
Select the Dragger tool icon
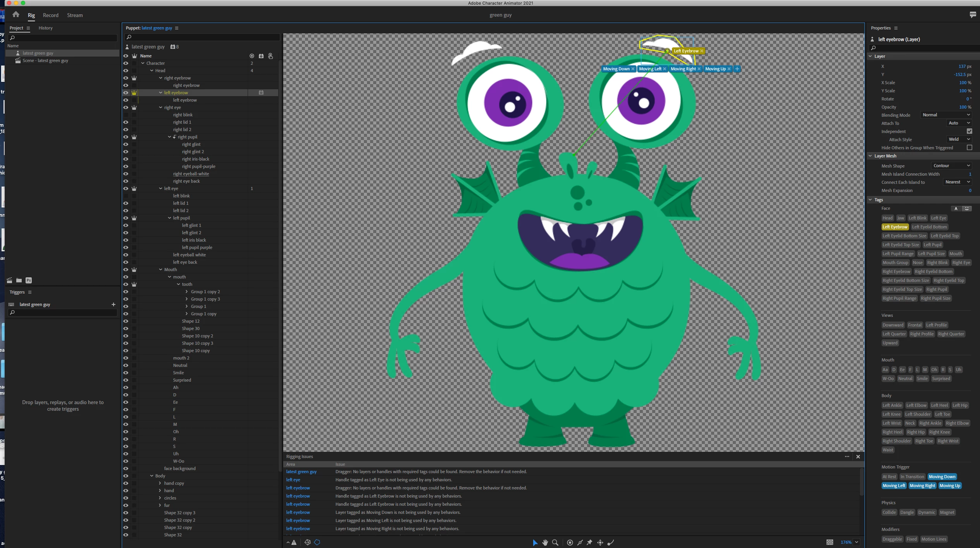coord(600,543)
